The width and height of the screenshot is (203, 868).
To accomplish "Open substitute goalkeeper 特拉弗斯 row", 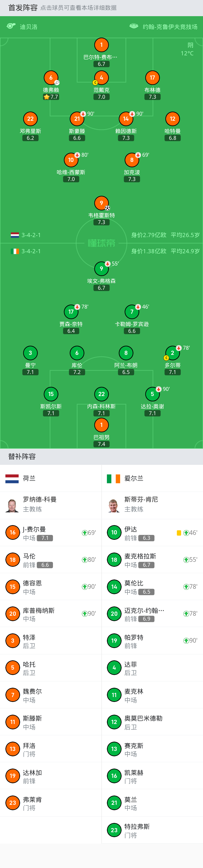I will [152, 830].
